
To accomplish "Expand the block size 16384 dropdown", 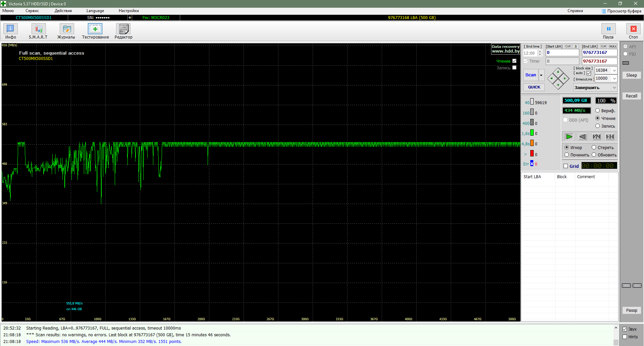I will tap(614, 70).
